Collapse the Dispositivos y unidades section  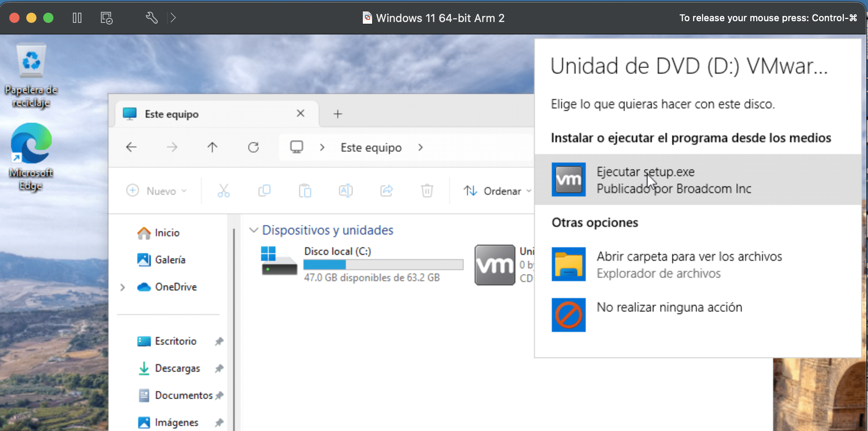coord(253,230)
